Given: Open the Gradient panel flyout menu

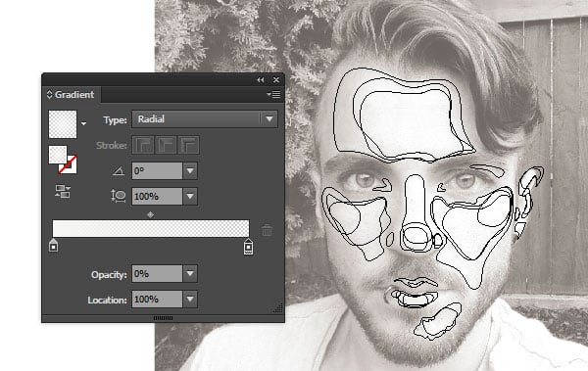Looking at the screenshot, I should [274, 94].
